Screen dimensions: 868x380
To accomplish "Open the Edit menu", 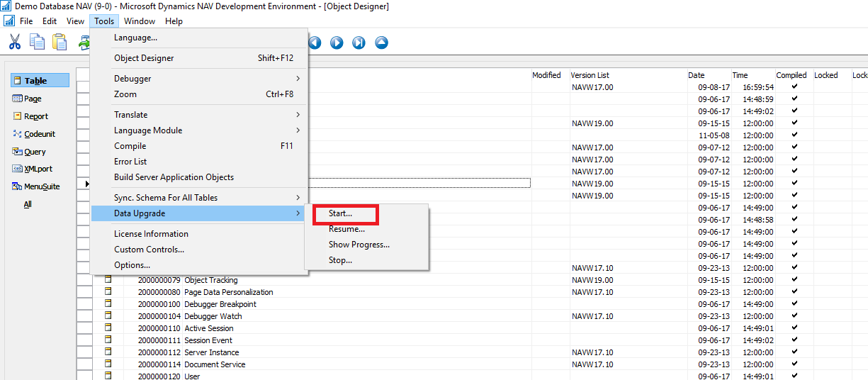I will (50, 21).
